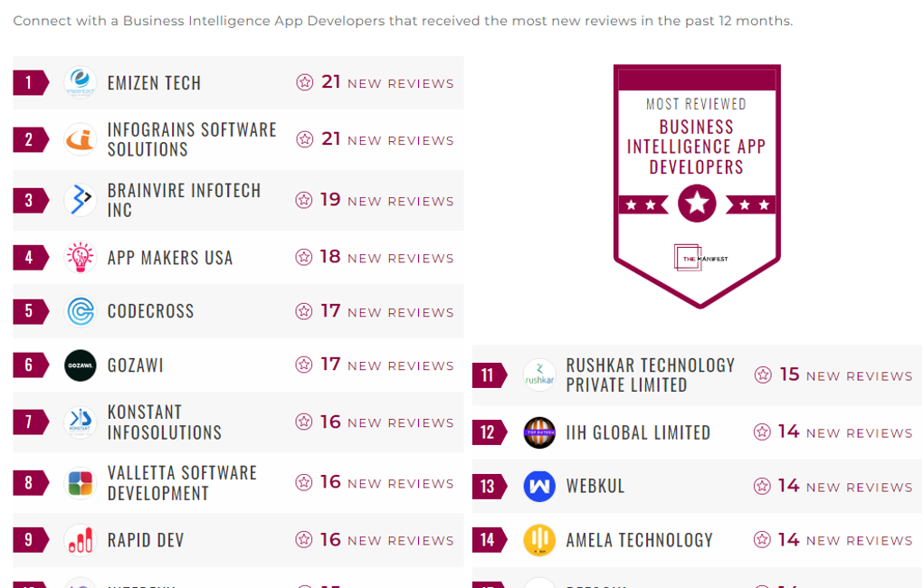The image size is (923, 588).
Task: Open the IIH Global Limited listing
Action: click(638, 432)
